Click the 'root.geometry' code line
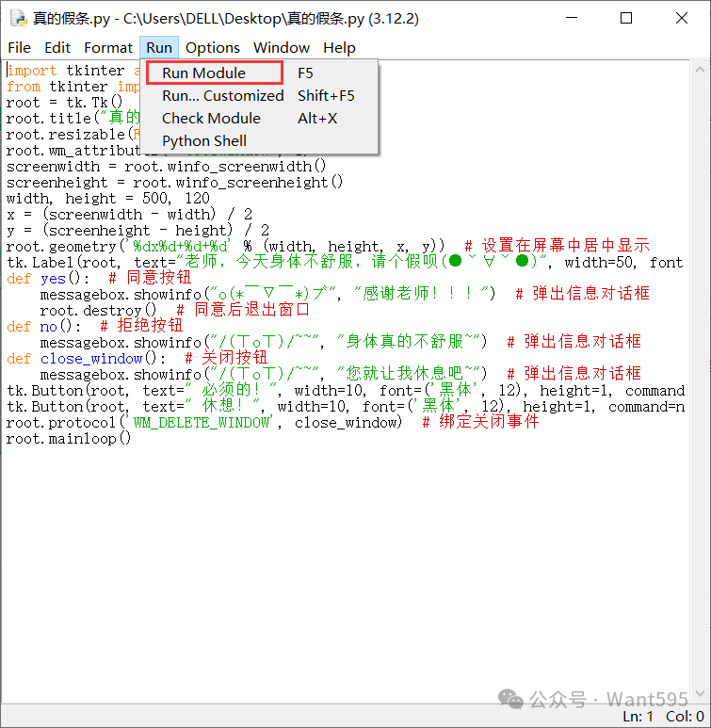Image resolution: width=711 pixels, height=728 pixels. [328, 247]
